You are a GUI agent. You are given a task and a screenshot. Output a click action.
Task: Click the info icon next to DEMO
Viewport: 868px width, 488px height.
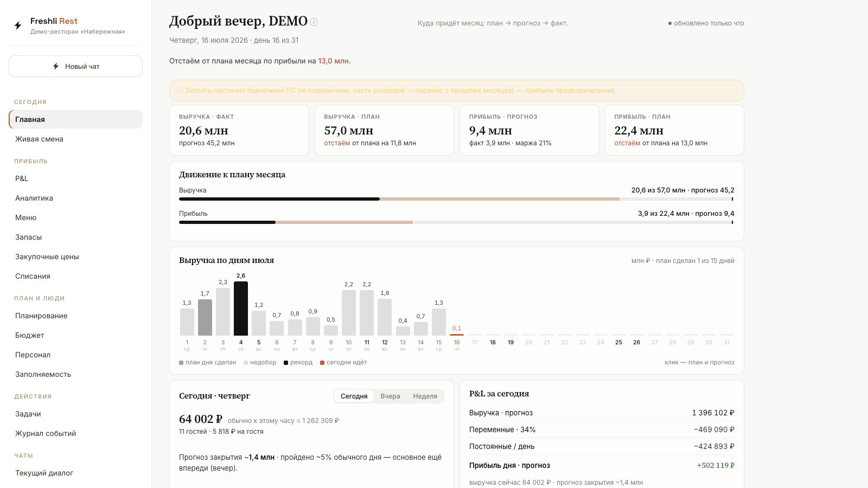click(314, 22)
